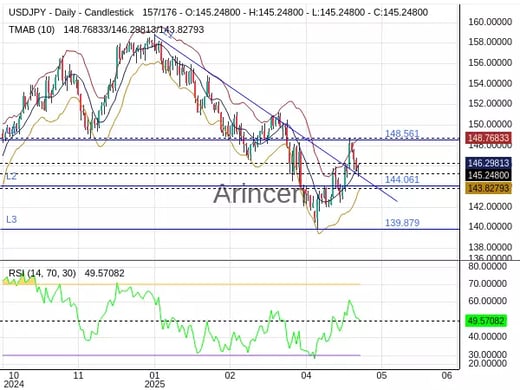Click the 11 month axis label
The width and height of the screenshot is (520, 390).
pyautogui.click(x=78, y=376)
